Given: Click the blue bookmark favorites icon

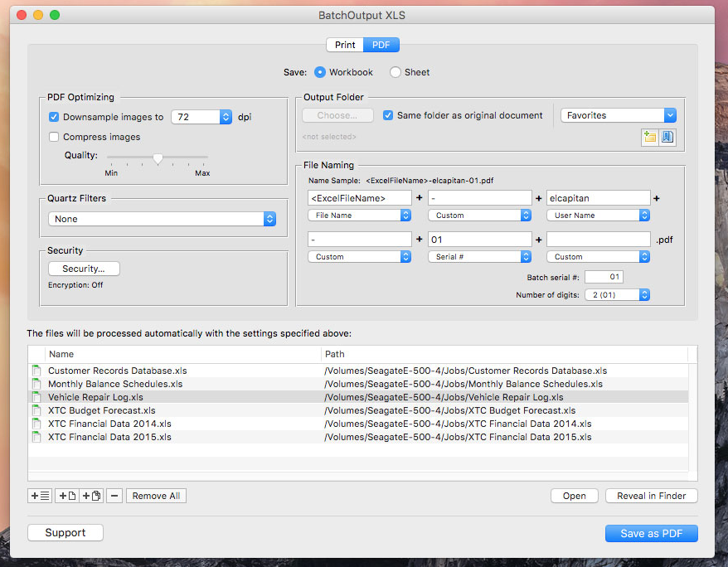Looking at the screenshot, I should tap(667, 138).
